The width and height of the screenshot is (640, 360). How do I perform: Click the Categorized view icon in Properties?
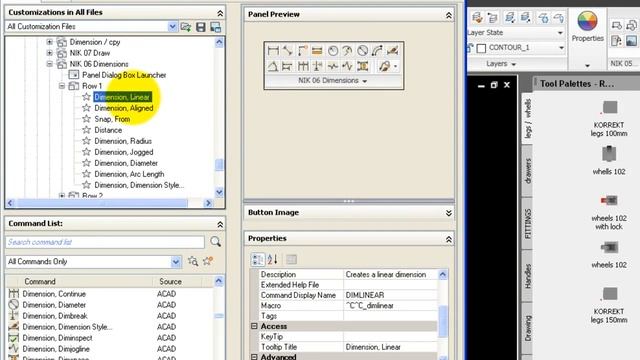tap(258, 259)
